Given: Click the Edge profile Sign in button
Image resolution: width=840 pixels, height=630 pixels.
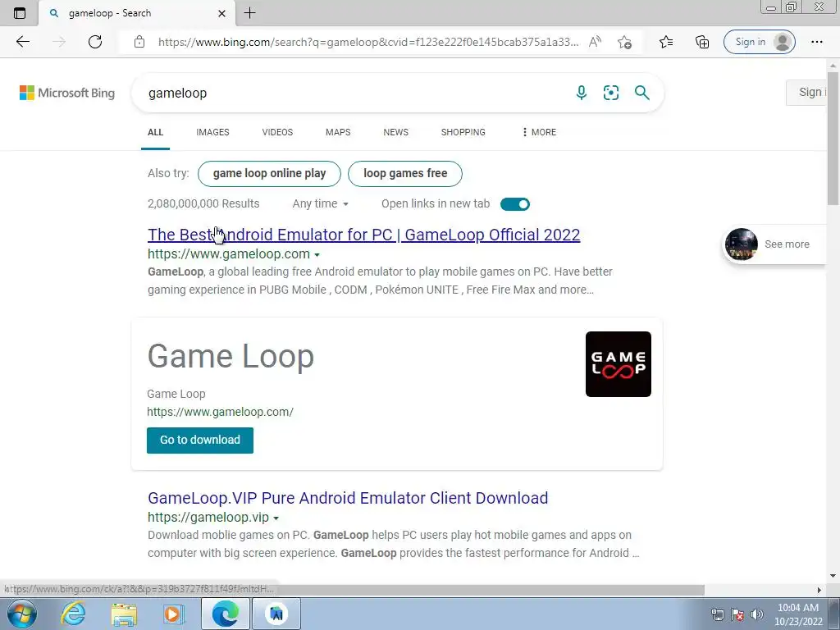Looking at the screenshot, I should click(x=759, y=42).
